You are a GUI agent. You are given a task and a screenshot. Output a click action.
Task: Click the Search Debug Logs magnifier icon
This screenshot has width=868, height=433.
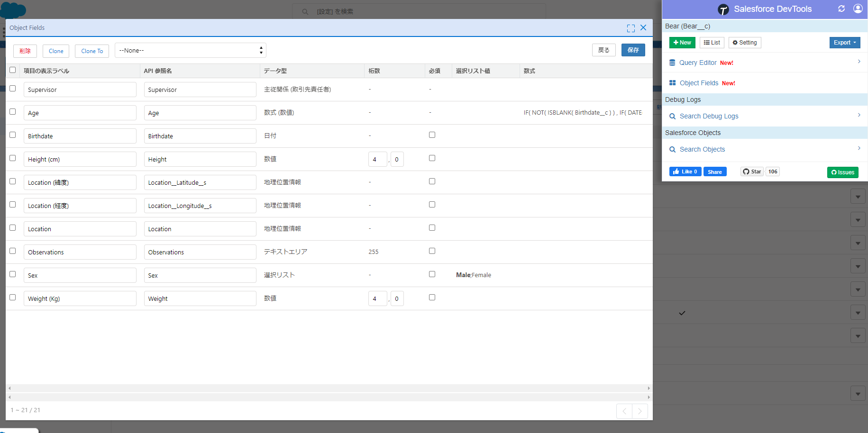coord(672,116)
